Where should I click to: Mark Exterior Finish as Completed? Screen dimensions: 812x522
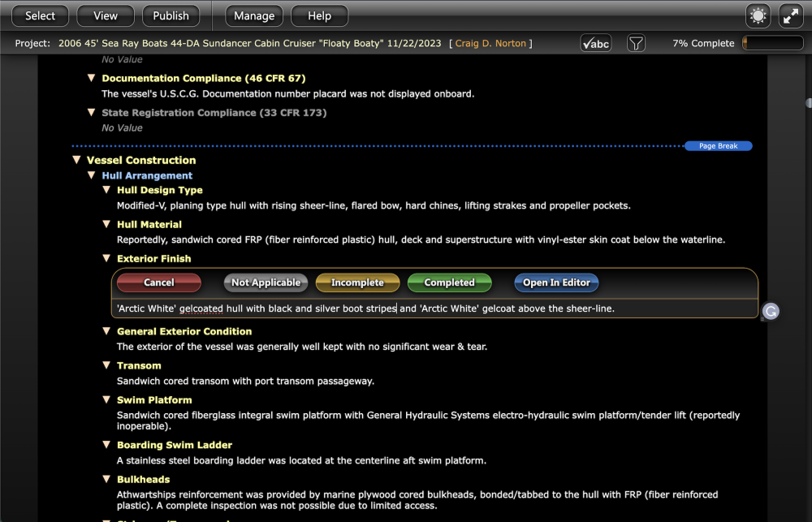click(449, 283)
